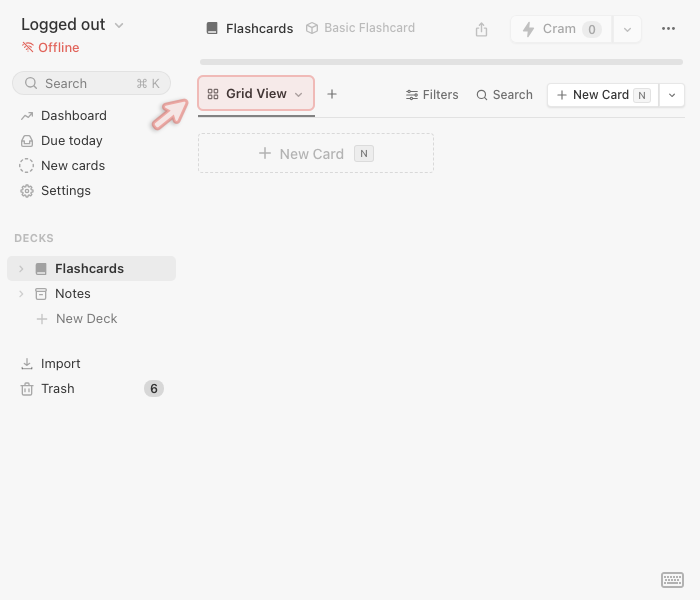700x600 pixels.
Task: Click the sidebar Search field
Action: (91, 83)
